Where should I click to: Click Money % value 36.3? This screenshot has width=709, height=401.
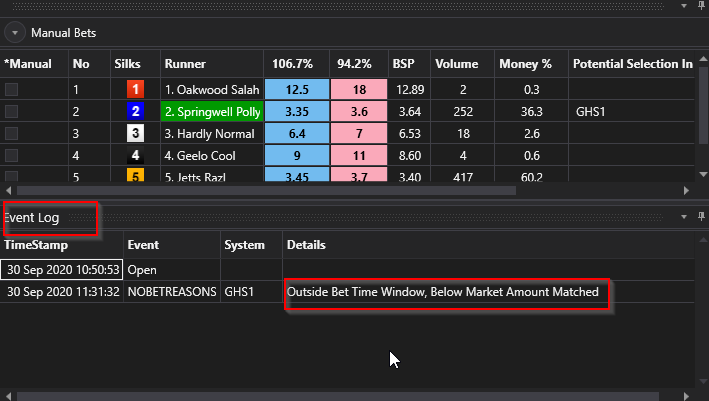pos(531,112)
